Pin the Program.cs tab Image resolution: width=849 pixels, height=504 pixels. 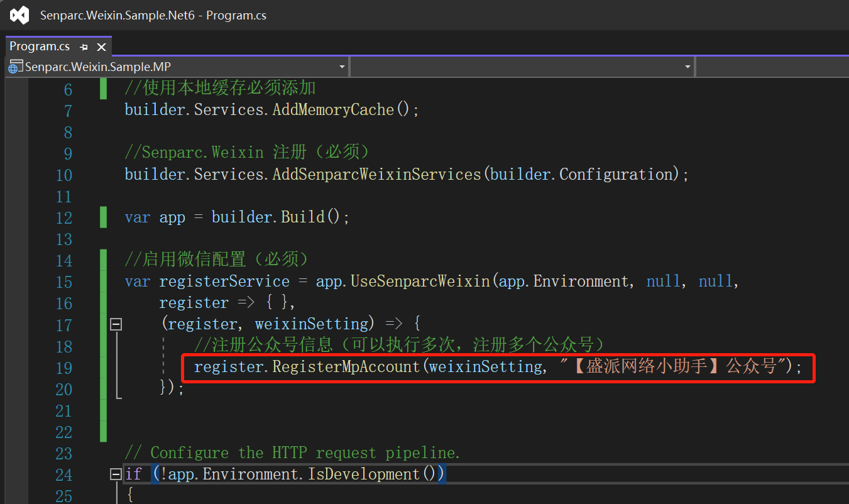coord(84,47)
